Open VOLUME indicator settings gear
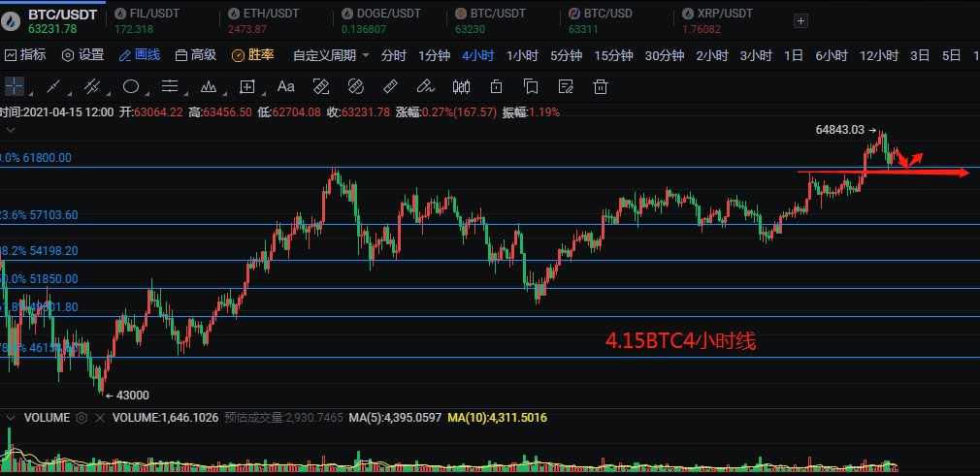The height and width of the screenshot is (476, 980). tap(82, 418)
